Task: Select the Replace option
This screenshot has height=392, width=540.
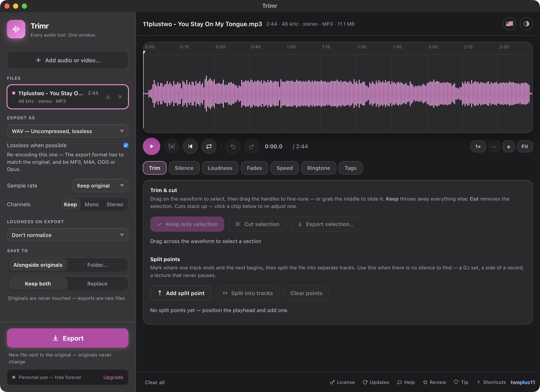Action: tap(97, 284)
